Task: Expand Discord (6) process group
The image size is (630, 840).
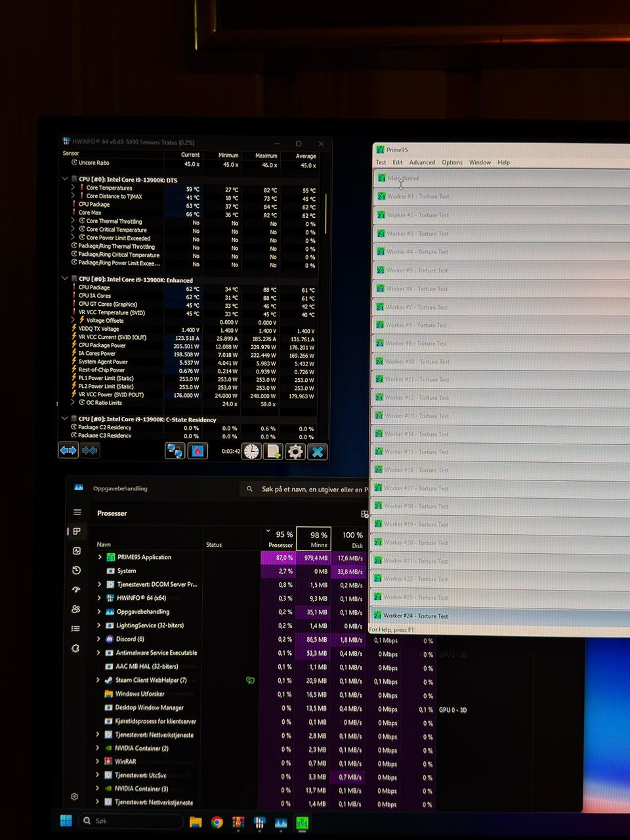Action: [x=99, y=639]
